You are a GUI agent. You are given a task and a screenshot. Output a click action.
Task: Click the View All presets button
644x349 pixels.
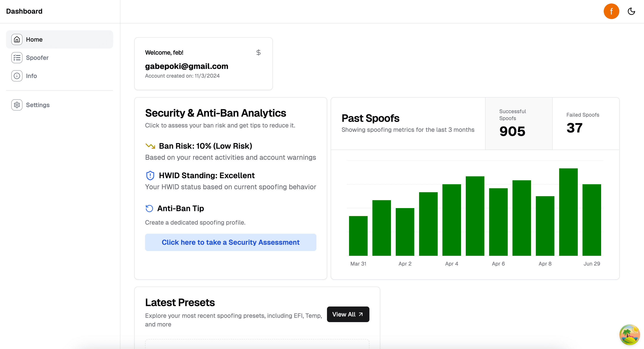tap(348, 314)
